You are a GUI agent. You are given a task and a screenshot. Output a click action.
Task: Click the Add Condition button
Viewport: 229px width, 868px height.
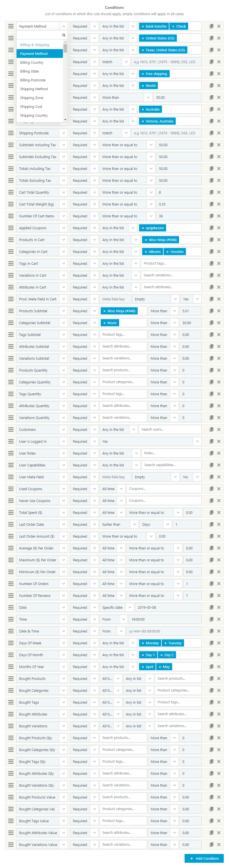[x=204, y=858]
